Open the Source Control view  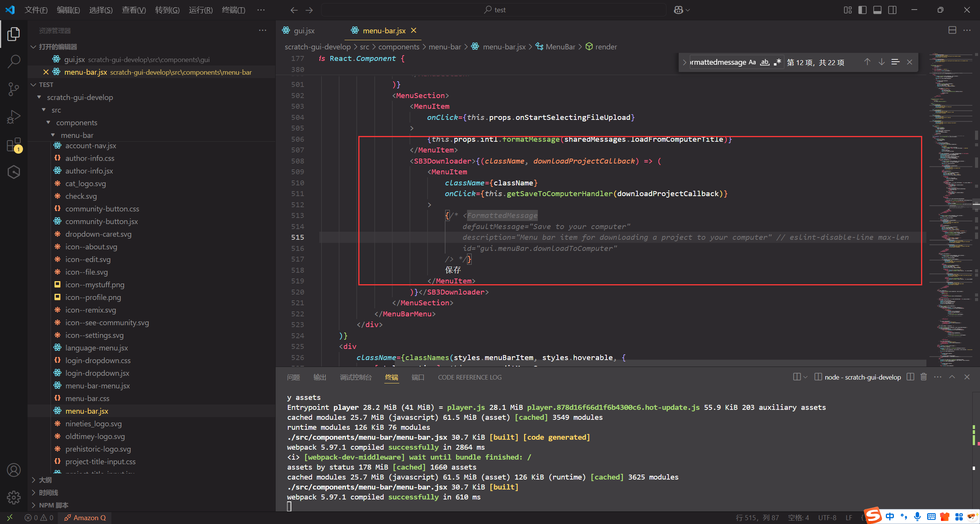pos(14,89)
